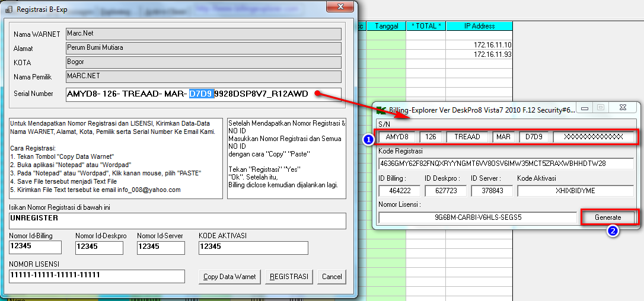Click the Kode Aktivasi field XHIXBIDYME
Viewport: 644px width, 301px height.
(x=575, y=191)
